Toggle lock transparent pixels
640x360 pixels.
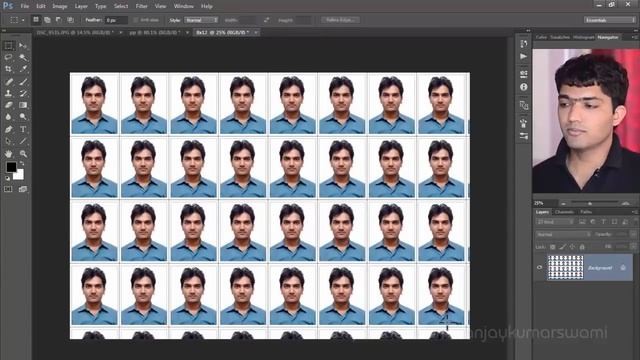[x=552, y=247]
